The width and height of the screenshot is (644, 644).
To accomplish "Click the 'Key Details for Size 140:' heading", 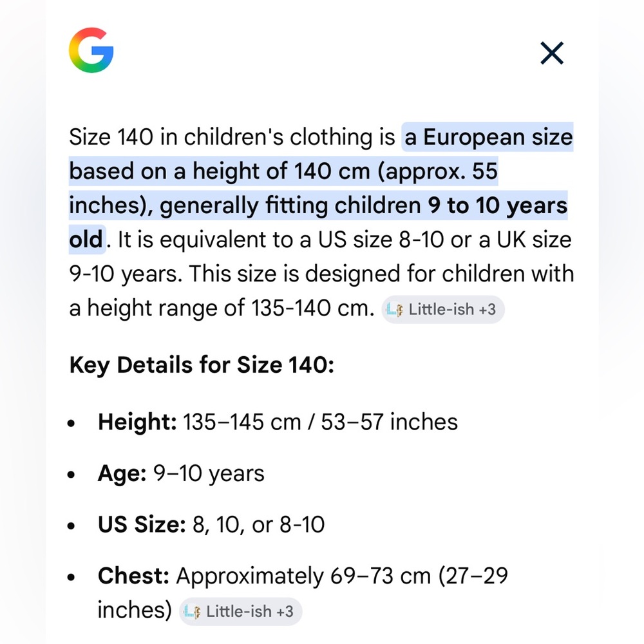I will point(202,365).
